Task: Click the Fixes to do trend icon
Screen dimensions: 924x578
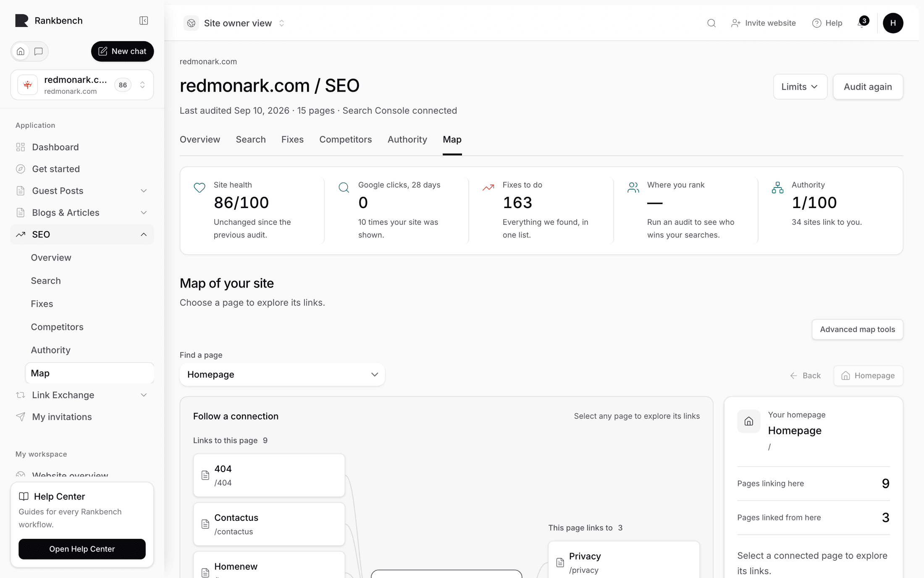Action: click(x=488, y=187)
